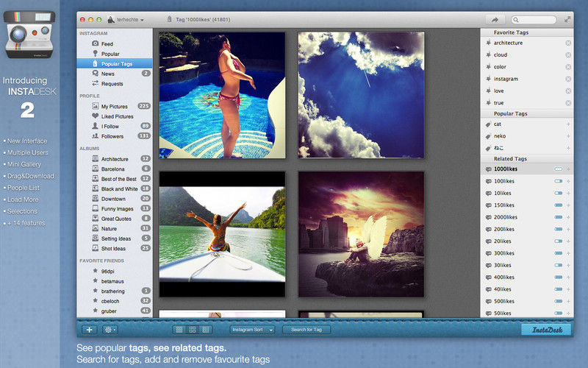Screen dimensions: 588x368
Task: Select favorite friend gruber
Action: (x=115, y=311)
